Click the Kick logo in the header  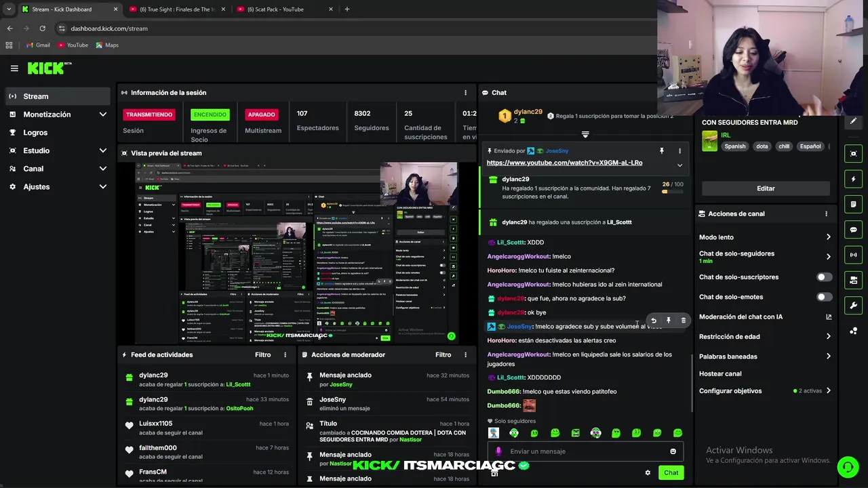pyautogui.click(x=50, y=68)
